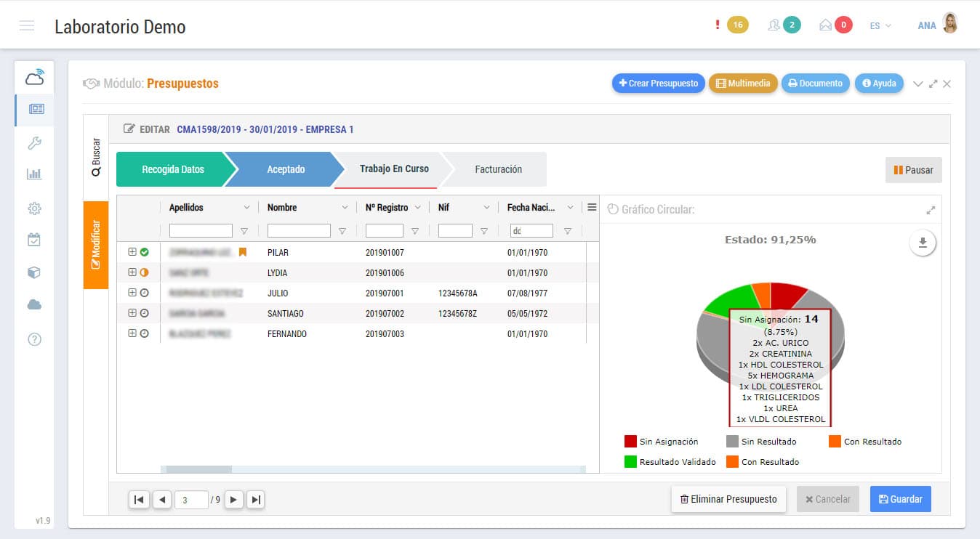This screenshot has height=539, width=980.
Task: Click the Pausar button
Action: (913, 170)
